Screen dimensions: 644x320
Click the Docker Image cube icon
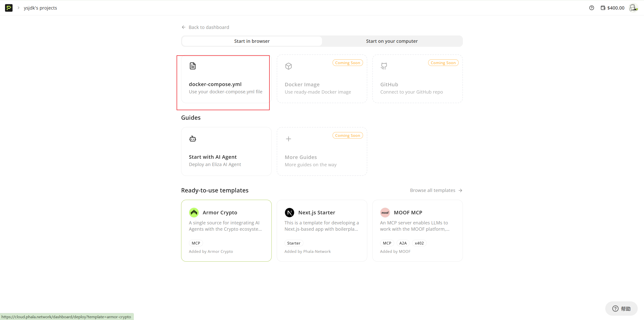289,66
